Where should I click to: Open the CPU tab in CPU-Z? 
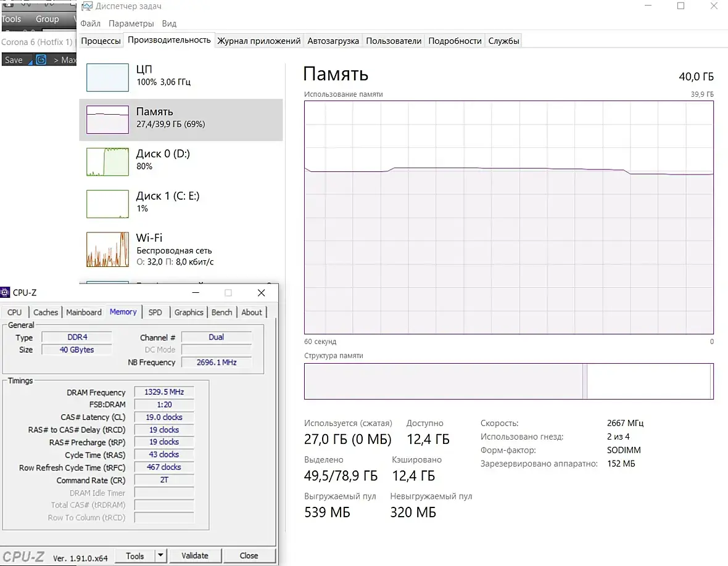[x=14, y=312]
